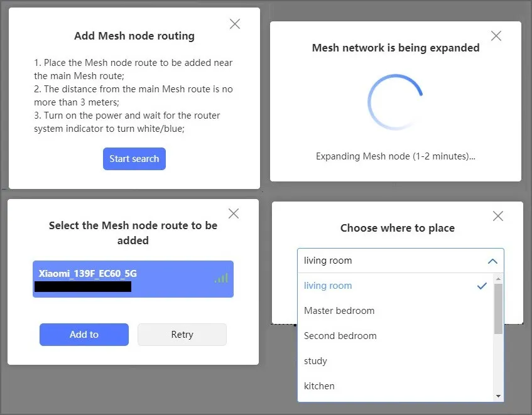
Task: Select Master bedroom from the list
Action: [x=339, y=311]
